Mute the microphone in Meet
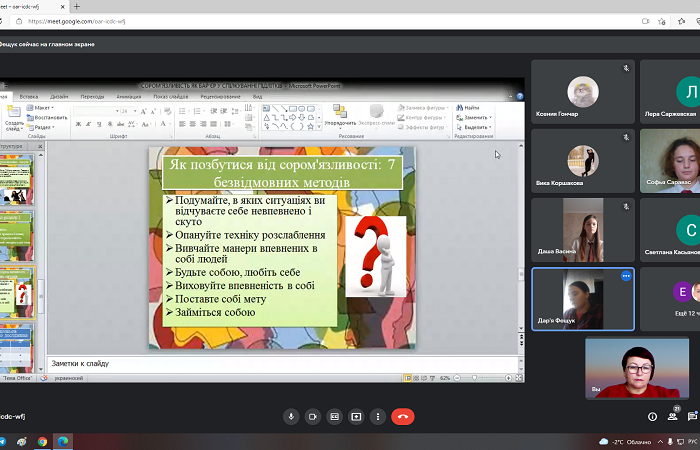Screen dimensions: 700x450 pos(291,416)
